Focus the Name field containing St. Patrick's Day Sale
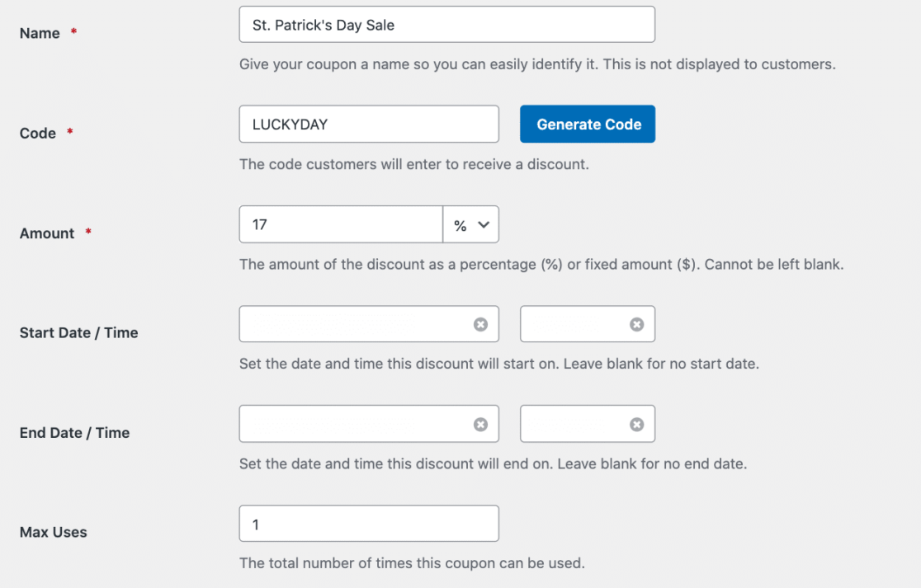 point(447,25)
